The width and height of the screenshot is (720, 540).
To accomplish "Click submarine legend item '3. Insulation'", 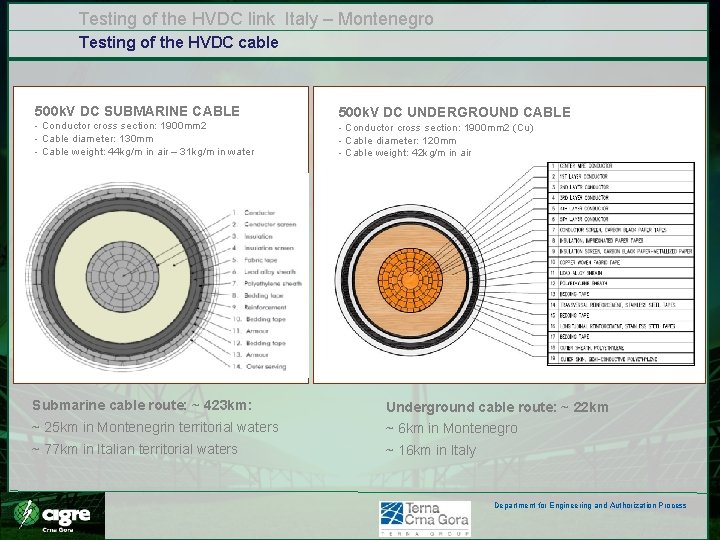I will [252, 236].
